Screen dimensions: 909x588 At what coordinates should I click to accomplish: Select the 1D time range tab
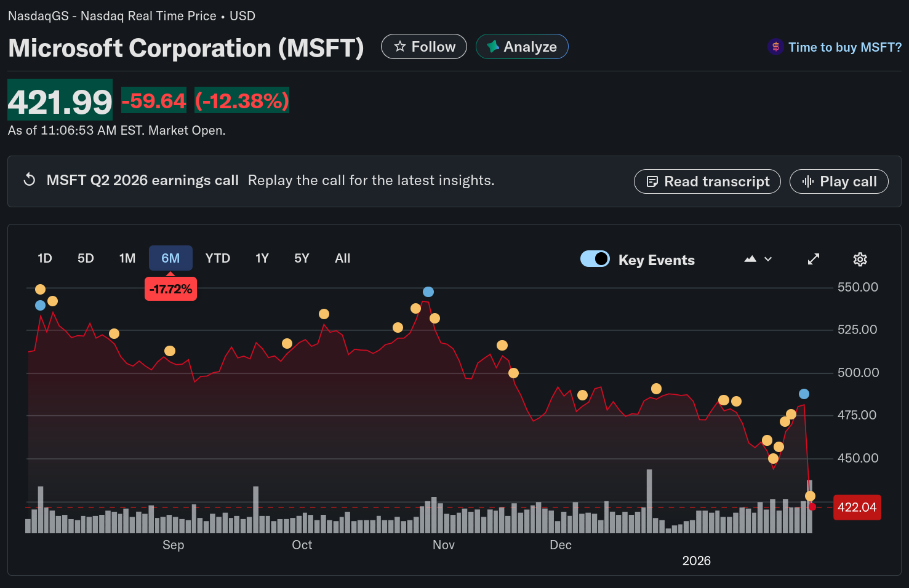click(45, 258)
